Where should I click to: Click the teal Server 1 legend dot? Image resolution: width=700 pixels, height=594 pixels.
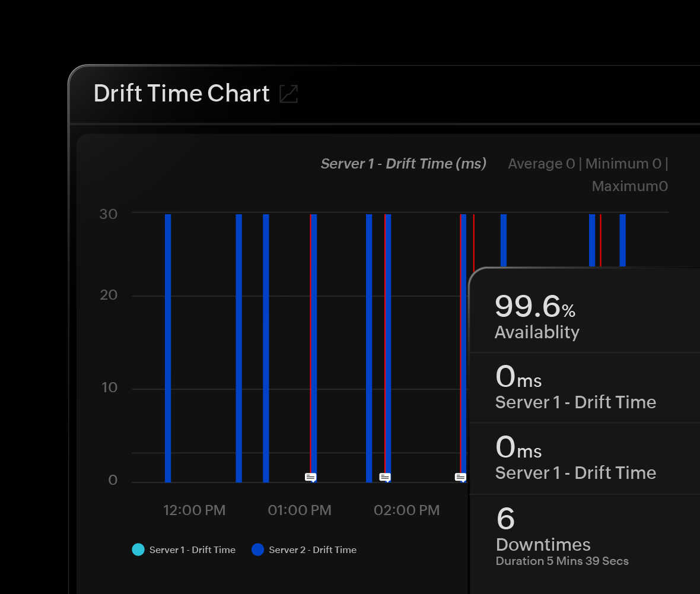138,550
